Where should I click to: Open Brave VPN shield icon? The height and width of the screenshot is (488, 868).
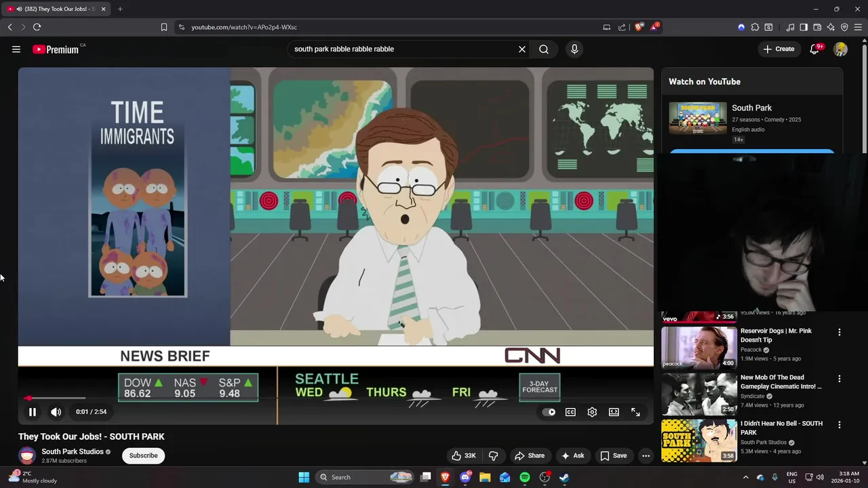point(844,27)
